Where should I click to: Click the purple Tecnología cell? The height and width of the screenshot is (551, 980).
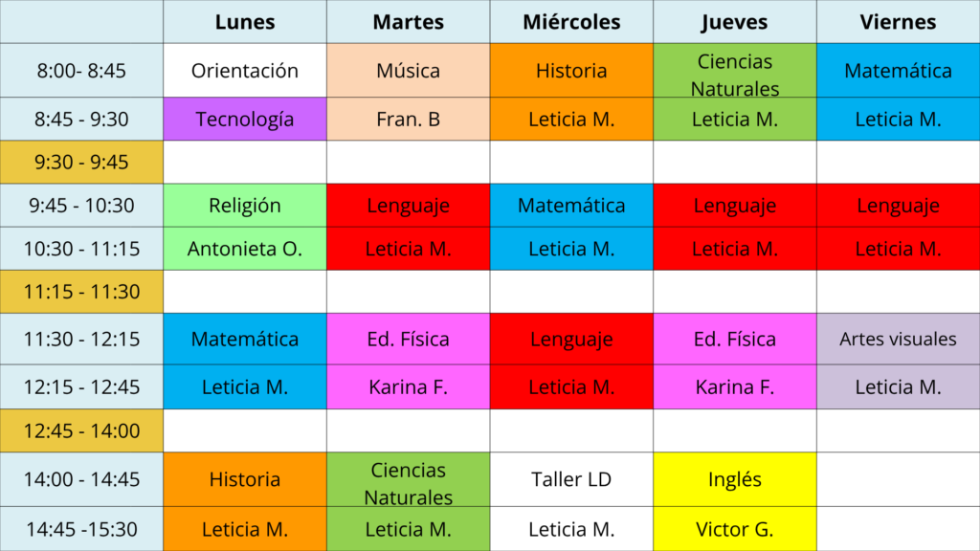click(245, 120)
